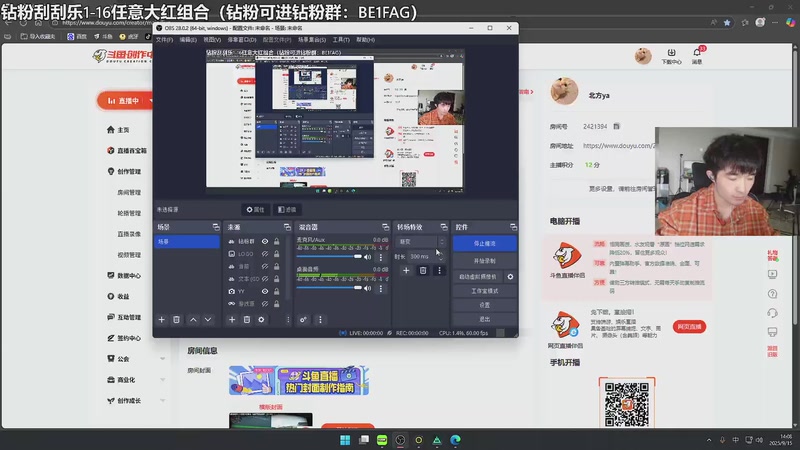Open the OBS 编辑(E) menu

188,40
